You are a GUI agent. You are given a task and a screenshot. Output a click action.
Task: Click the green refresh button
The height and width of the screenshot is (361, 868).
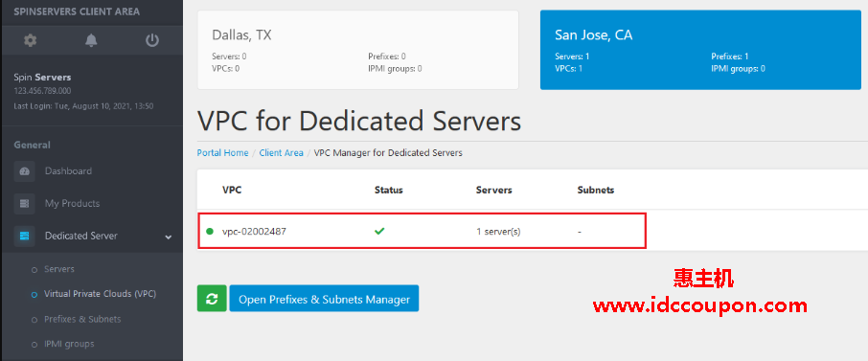pos(212,299)
